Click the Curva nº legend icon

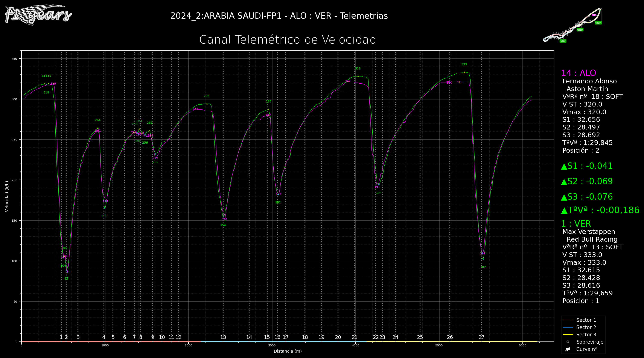point(568,349)
